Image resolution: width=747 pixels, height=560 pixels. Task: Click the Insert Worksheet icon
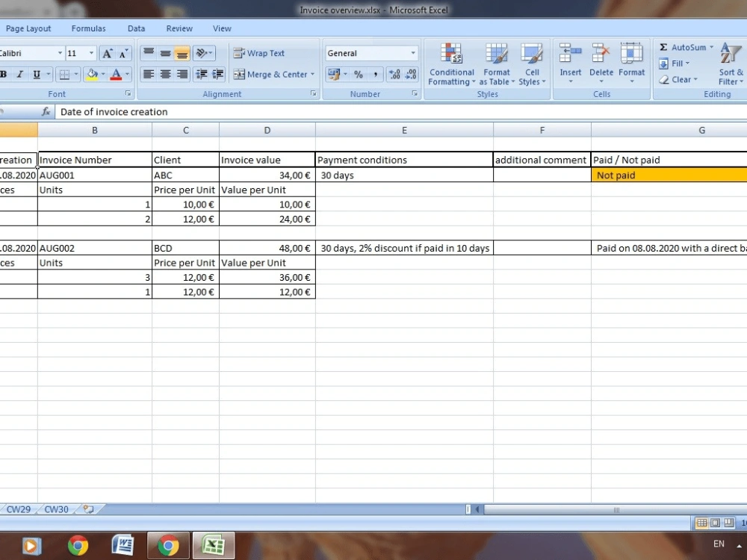pos(89,509)
